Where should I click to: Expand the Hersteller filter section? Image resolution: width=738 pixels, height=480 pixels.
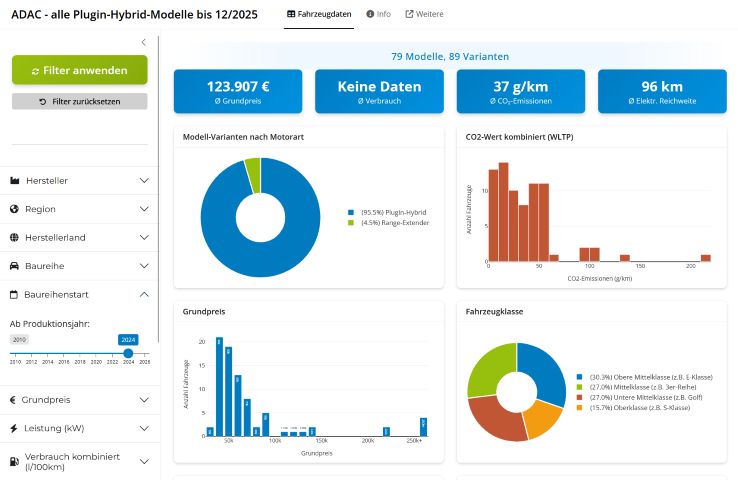(144, 181)
